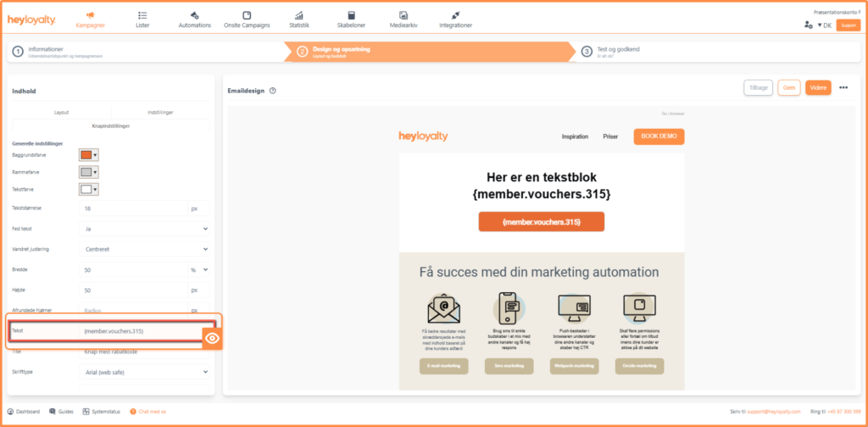Image resolution: width=868 pixels, height=427 pixels.
Task: Open the Skabeloner templates icon
Action: 350,15
